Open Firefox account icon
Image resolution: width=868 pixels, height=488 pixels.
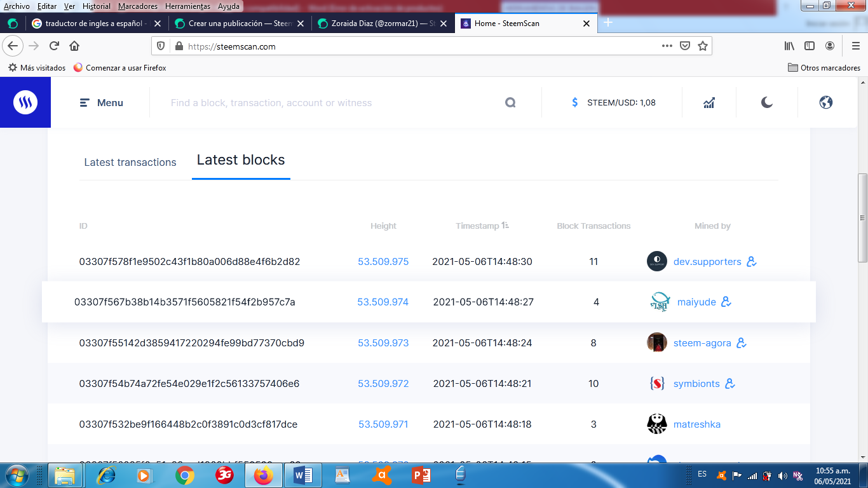coord(830,46)
